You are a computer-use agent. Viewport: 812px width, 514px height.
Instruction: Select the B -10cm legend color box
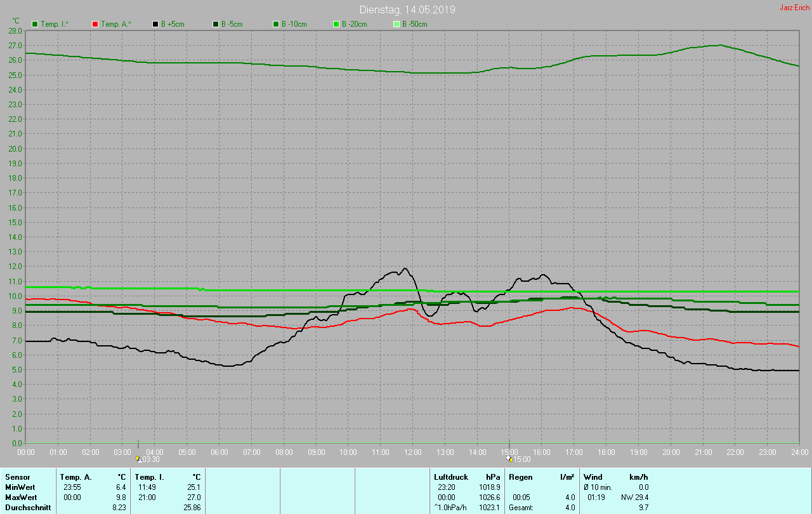pos(276,24)
